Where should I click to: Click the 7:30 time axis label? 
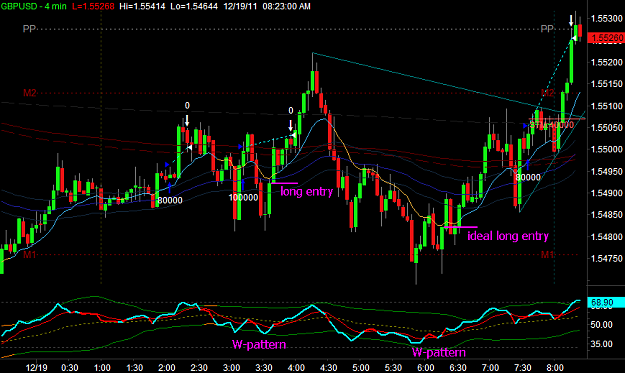click(x=523, y=367)
